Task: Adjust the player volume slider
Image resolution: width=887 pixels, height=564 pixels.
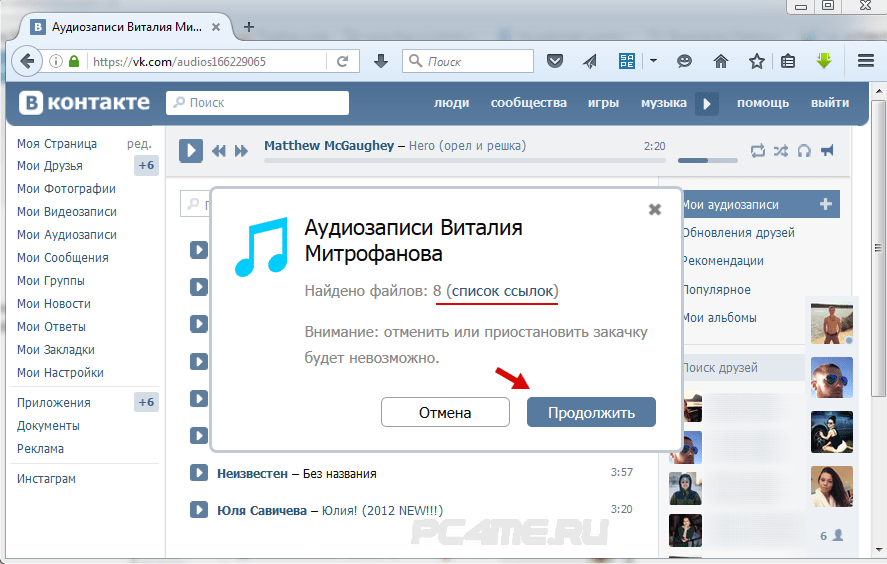Action: click(x=707, y=159)
